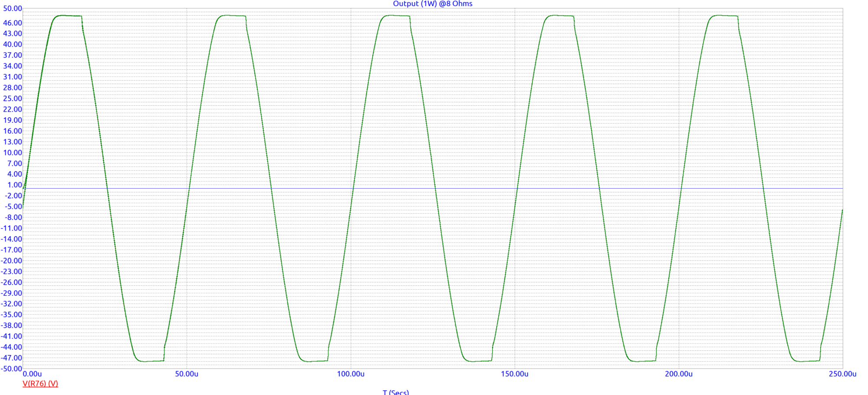
Task: Click the -14.00 y-axis value
Action: (x=11, y=239)
